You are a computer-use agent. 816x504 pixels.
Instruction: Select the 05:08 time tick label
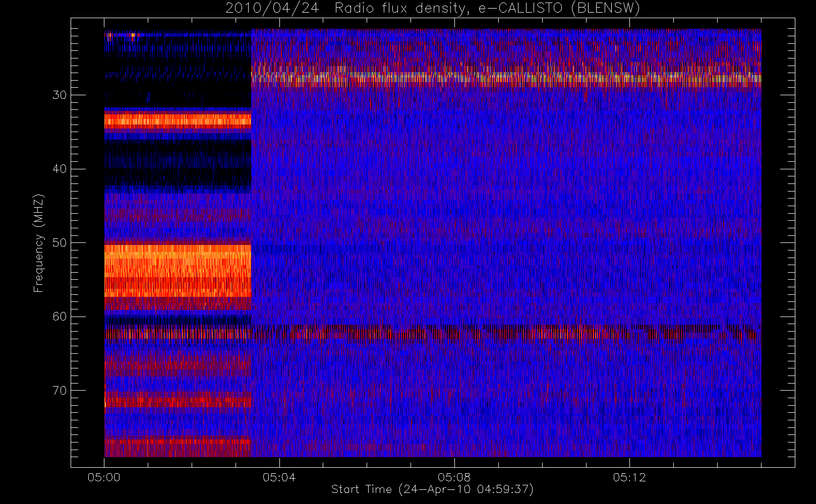point(454,477)
